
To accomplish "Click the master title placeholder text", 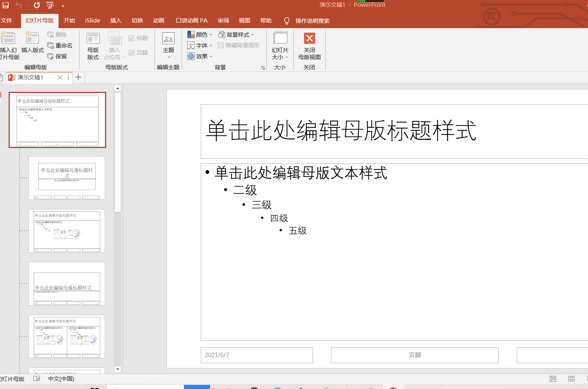I will (x=341, y=131).
